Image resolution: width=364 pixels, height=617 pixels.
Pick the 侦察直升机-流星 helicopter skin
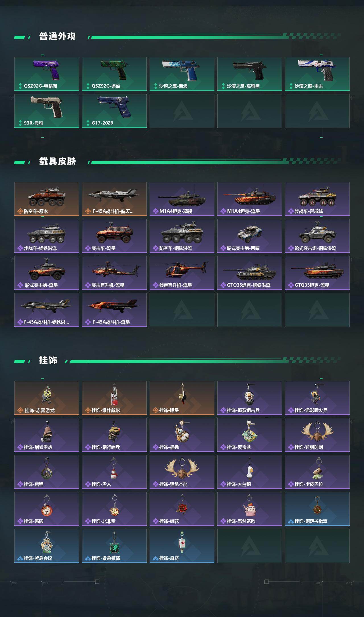pyautogui.click(x=182, y=273)
